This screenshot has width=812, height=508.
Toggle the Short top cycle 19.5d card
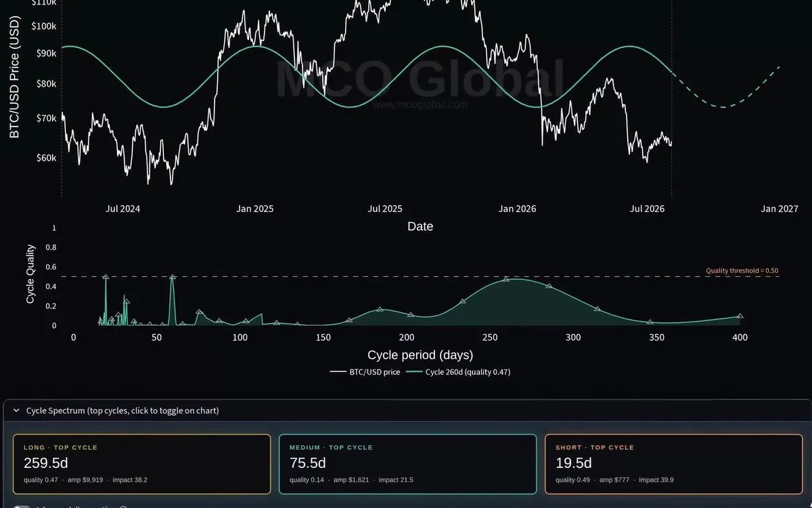(673, 464)
